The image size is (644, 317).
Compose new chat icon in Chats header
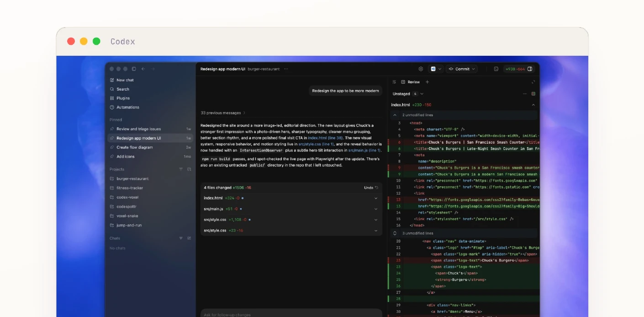click(189, 238)
